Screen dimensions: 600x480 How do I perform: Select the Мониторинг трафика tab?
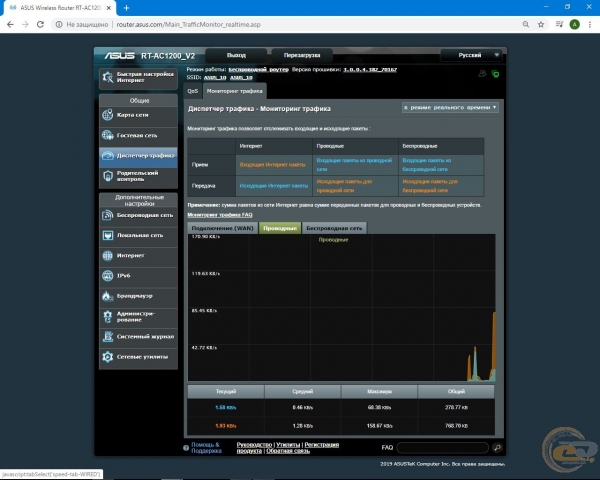pyautogui.click(x=235, y=91)
